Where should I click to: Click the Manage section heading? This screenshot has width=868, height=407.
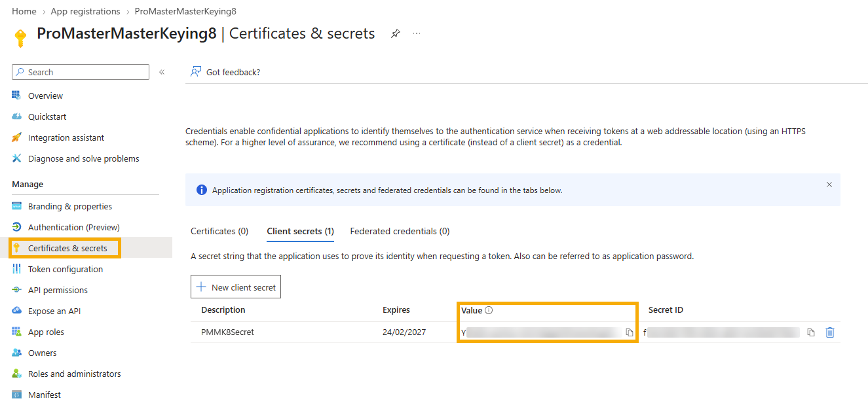(28, 184)
